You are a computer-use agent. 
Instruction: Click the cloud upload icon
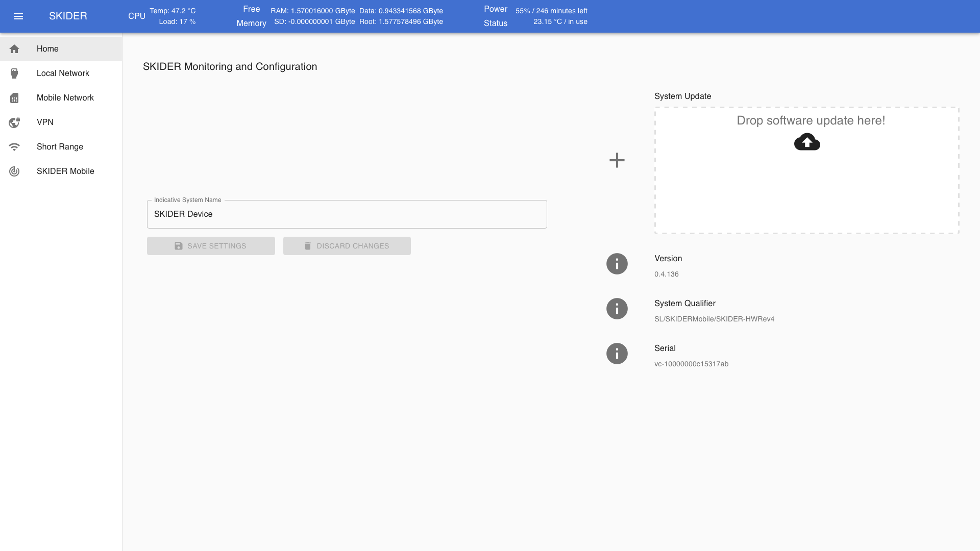point(807,142)
